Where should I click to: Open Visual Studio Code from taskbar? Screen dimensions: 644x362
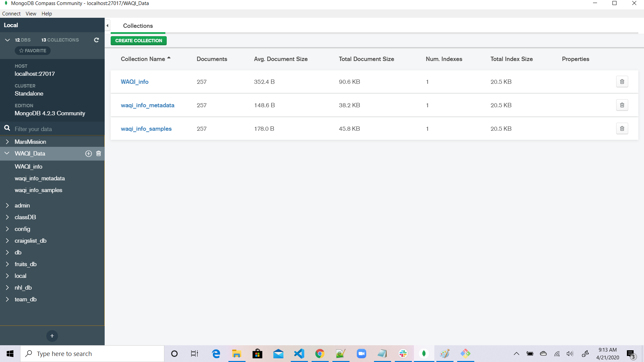click(x=299, y=354)
